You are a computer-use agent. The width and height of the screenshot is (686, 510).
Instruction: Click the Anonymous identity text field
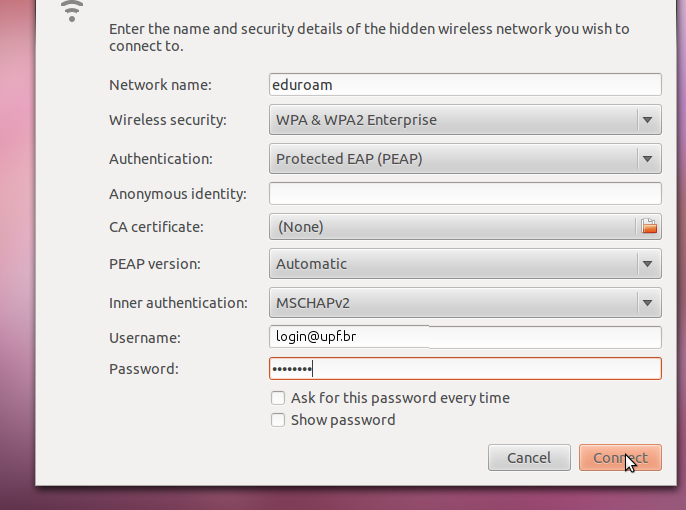click(465, 193)
